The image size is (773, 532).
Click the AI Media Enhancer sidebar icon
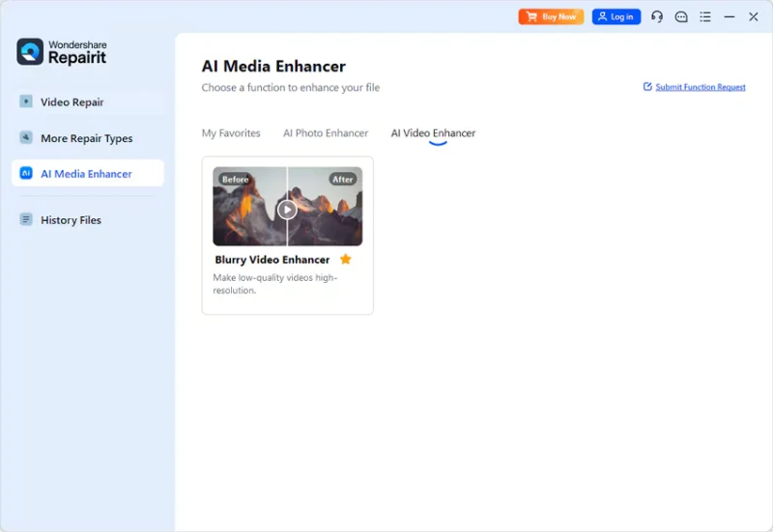26,174
